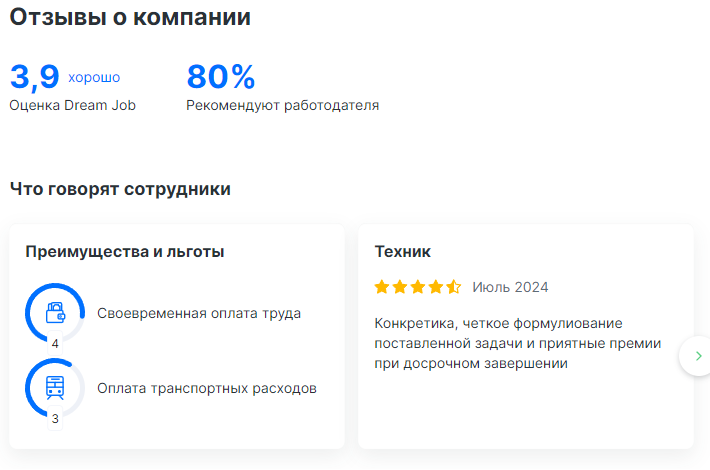
Task: Click the blue 'хорошо' rating label
Action: 94,77
